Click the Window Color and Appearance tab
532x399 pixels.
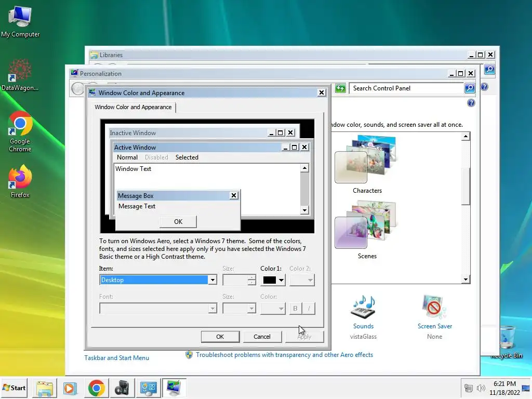(x=134, y=107)
